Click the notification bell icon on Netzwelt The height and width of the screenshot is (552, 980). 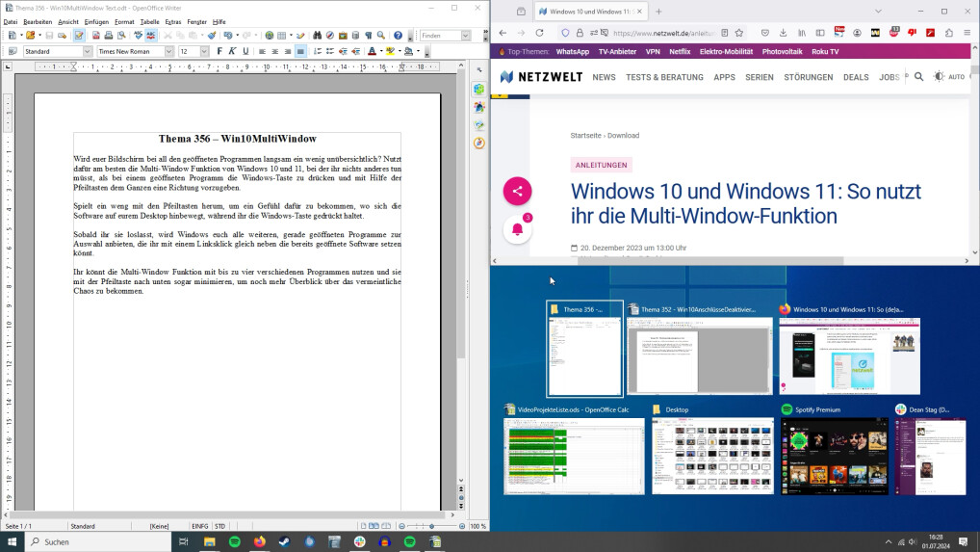coord(517,229)
